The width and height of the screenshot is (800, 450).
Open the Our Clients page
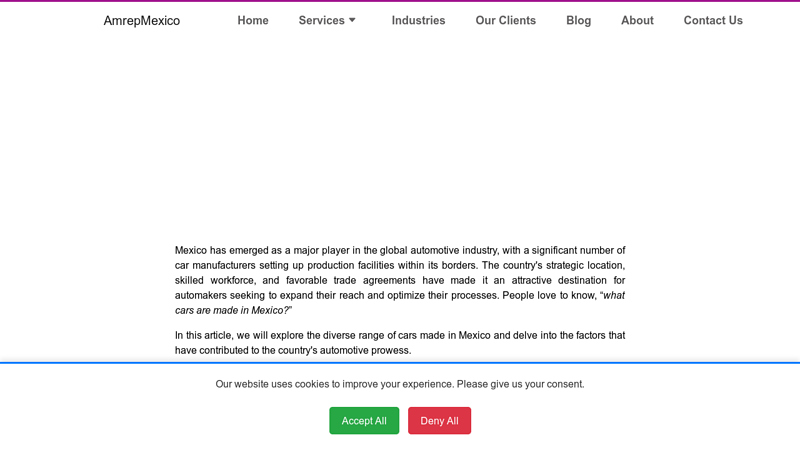pos(505,20)
